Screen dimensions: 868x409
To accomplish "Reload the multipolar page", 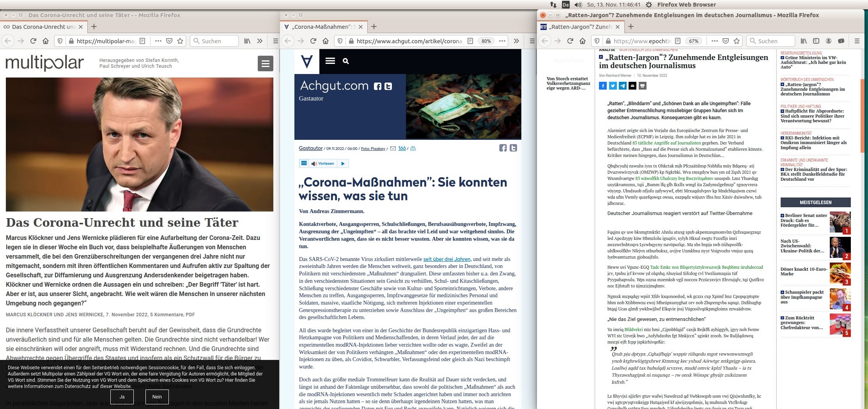I will tap(33, 41).
